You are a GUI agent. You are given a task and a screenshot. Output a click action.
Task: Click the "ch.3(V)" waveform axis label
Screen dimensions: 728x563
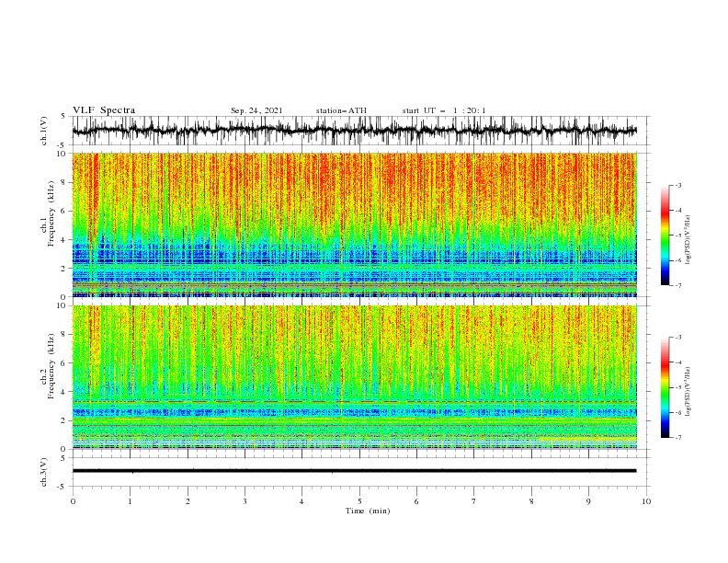coord(44,472)
